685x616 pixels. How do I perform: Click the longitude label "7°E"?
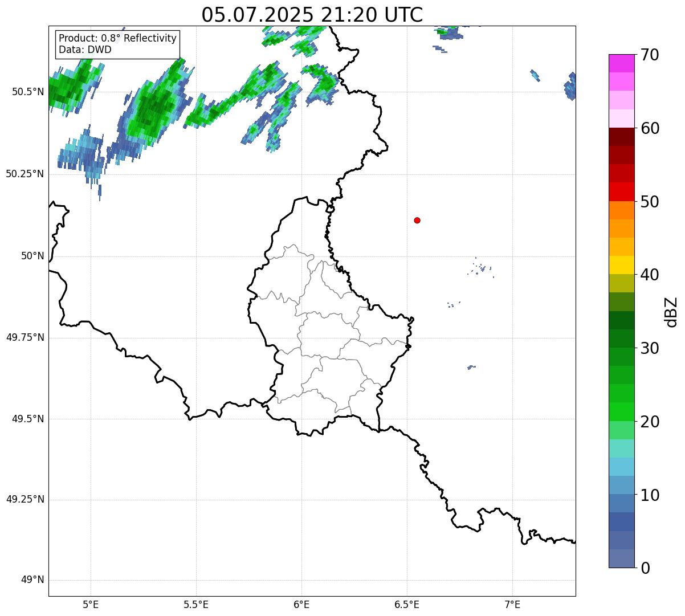512,605
